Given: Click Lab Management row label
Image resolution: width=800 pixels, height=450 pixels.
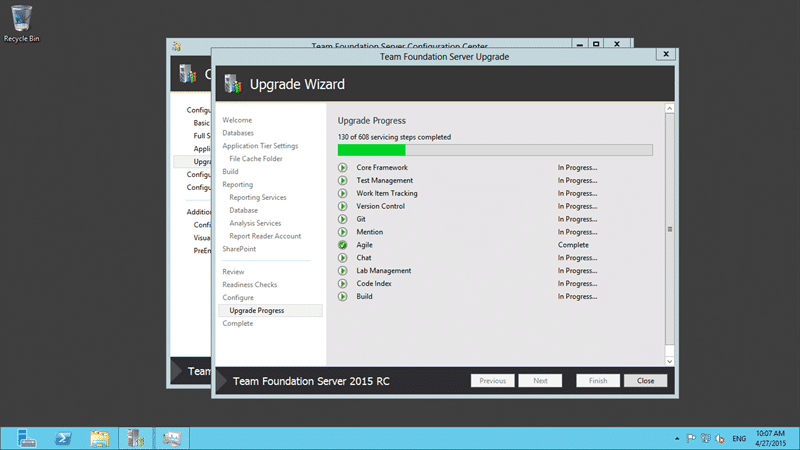Looking at the screenshot, I should pyautogui.click(x=384, y=270).
